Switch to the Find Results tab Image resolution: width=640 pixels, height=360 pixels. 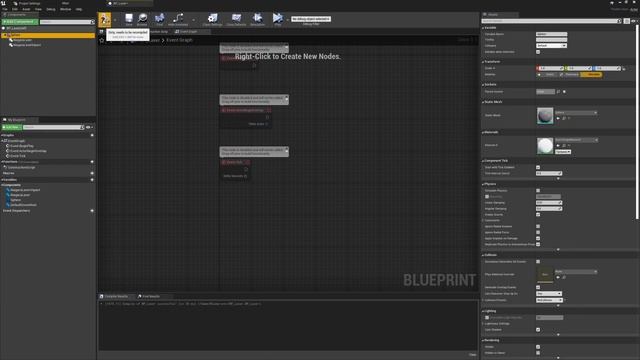coord(151,296)
